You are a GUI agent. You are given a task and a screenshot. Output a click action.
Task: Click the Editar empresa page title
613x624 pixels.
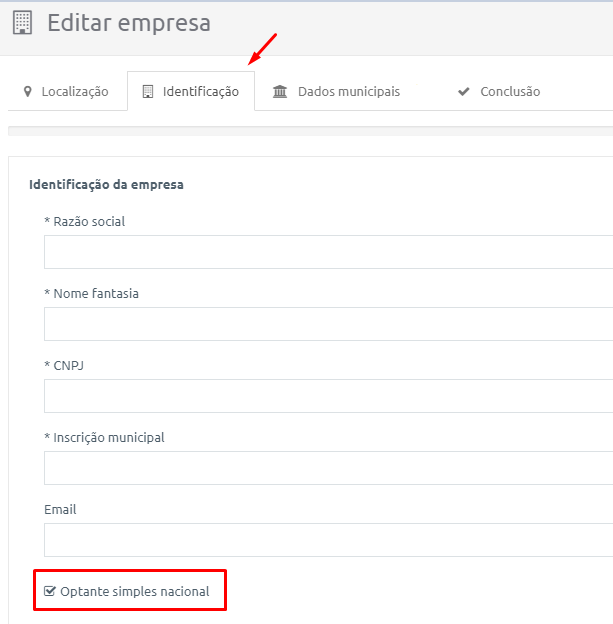(x=129, y=23)
